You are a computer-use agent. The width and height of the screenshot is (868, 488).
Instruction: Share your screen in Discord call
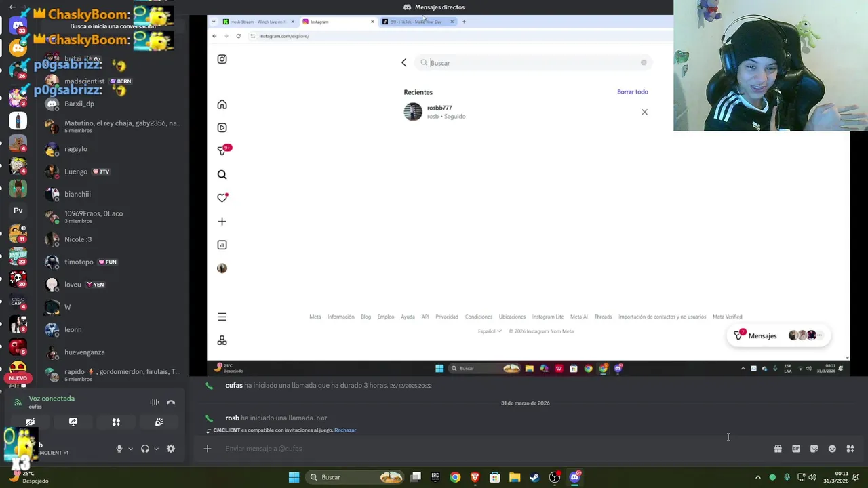pyautogui.click(x=73, y=422)
